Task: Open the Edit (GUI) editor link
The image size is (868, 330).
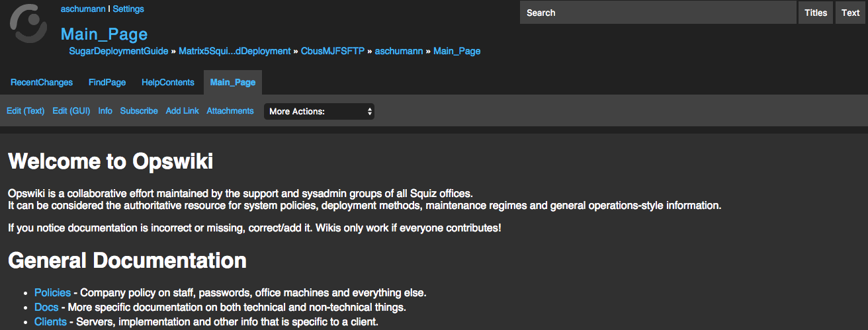Action: click(x=71, y=111)
